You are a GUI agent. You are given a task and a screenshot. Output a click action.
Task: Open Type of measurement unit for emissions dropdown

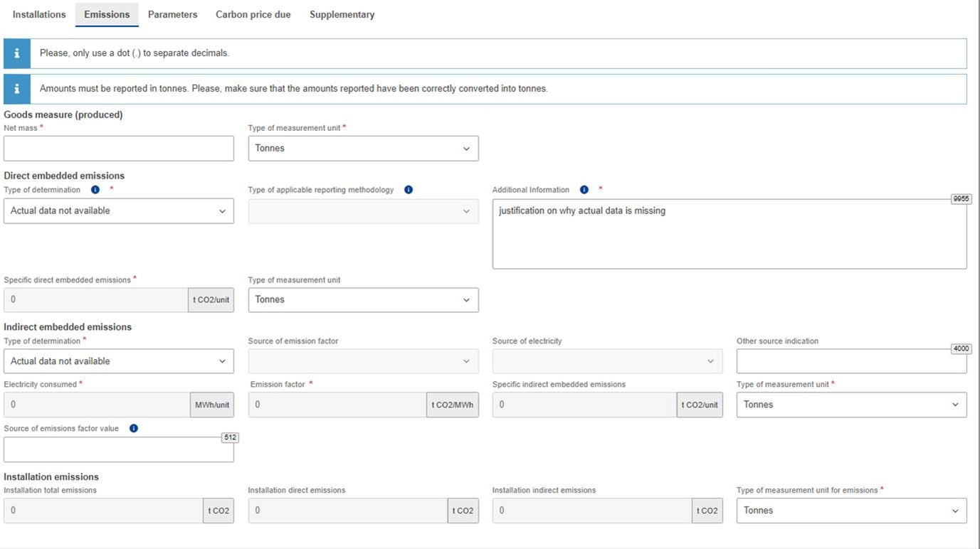851,511
